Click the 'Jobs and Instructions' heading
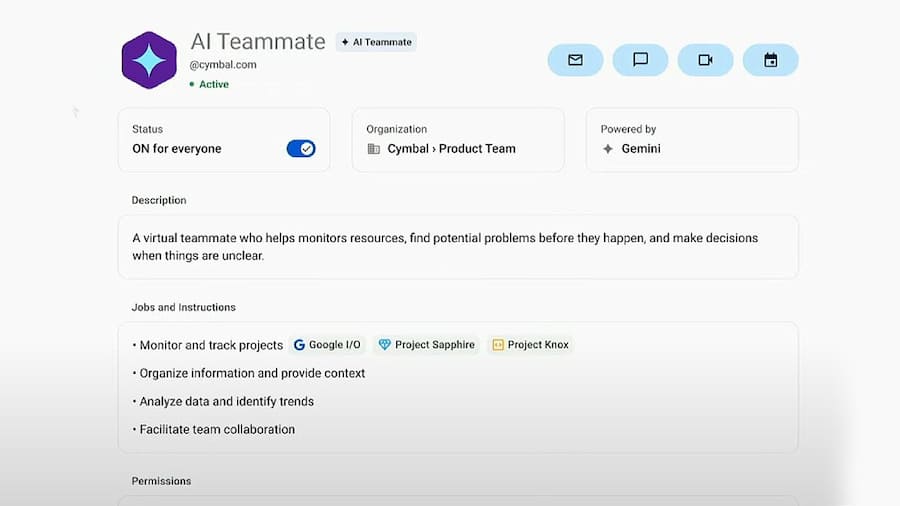This screenshot has height=506, width=900. click(x=184, y=307)
